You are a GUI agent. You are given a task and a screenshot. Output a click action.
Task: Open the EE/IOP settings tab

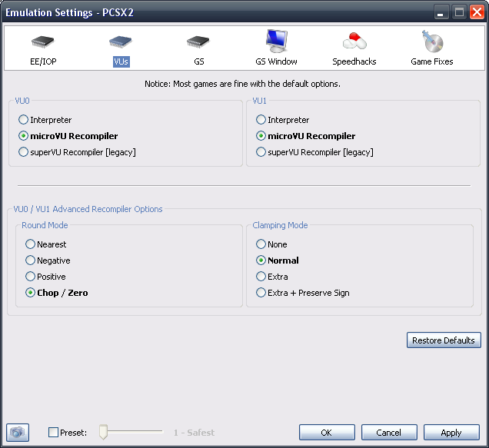point(43,50)
